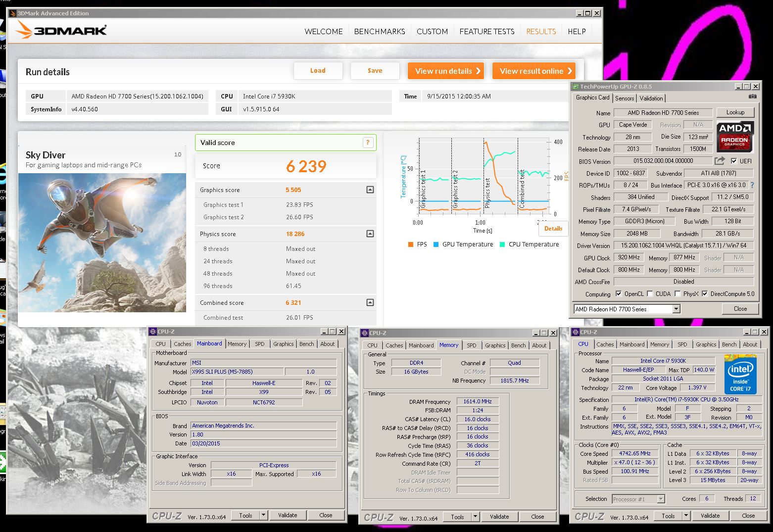Click the orange FPS legend swatch

tap(411, 244)
